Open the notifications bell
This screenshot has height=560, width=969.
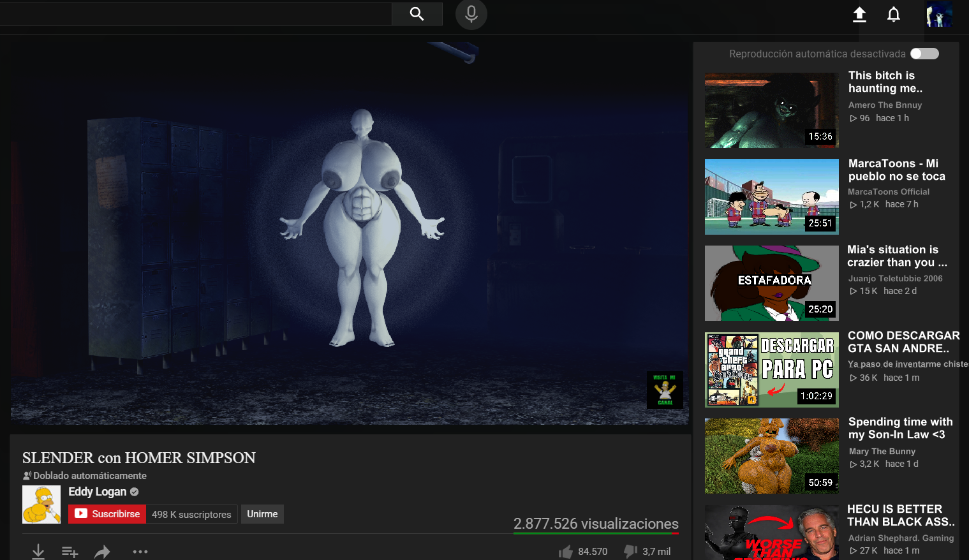894,14
